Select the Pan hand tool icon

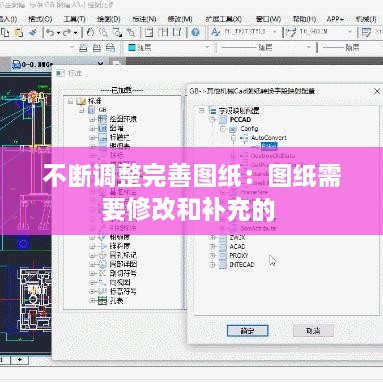(x=90, y=32)
